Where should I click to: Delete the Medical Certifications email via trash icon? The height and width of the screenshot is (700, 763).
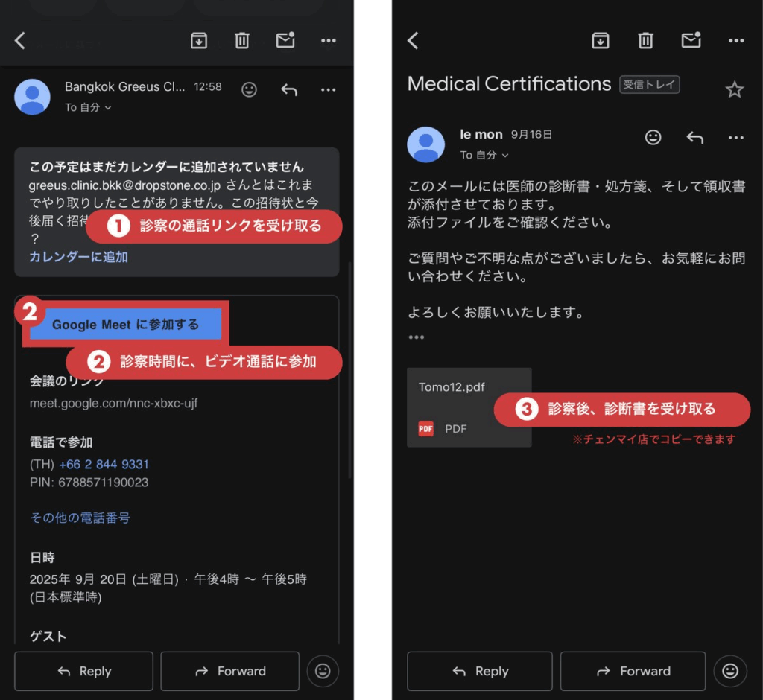click(x=646, y=41)
